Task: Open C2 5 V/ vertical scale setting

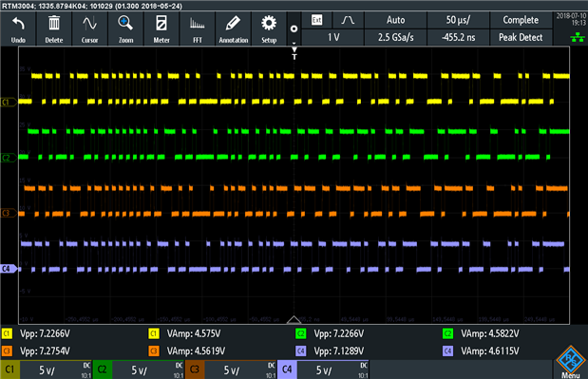Action: point(148,370)
